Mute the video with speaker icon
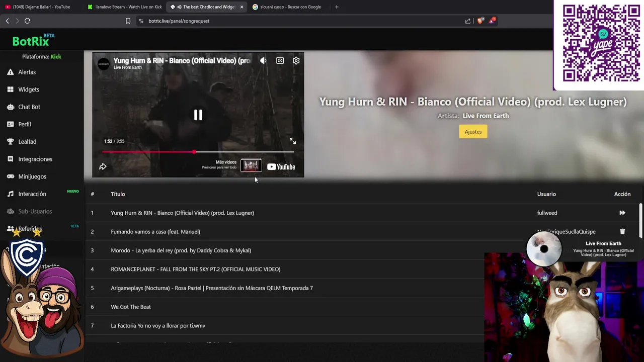Image resolution: width=644 pixels, height=362 pixels. (263, 60)
